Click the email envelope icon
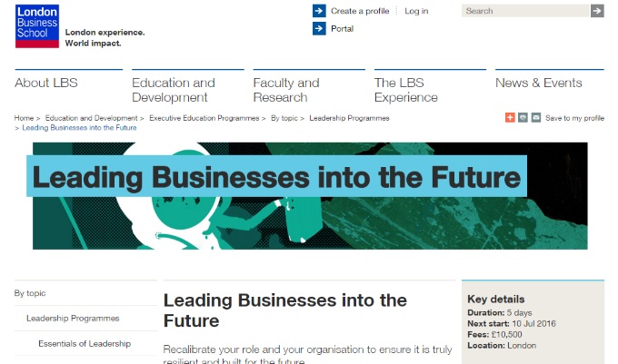The height and width of the screenshot is (364, 618). pyautogui.click(x=535, y=118)
